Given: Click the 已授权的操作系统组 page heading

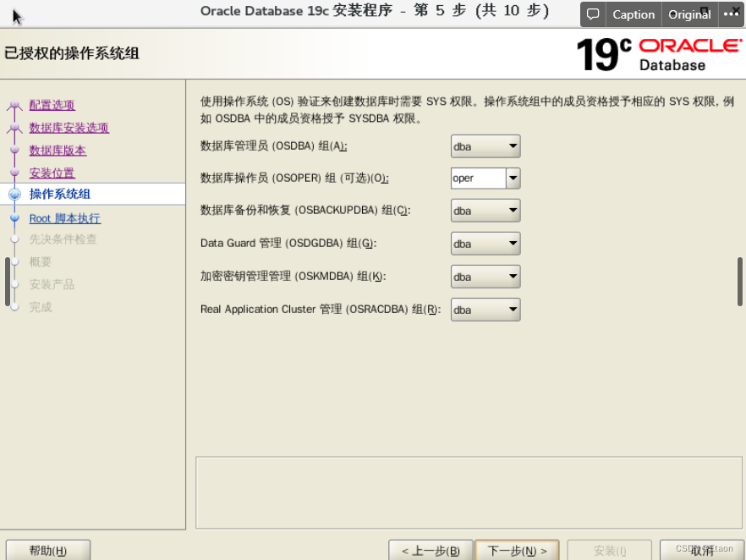Looking at the screenshot, I should point(72,53).
